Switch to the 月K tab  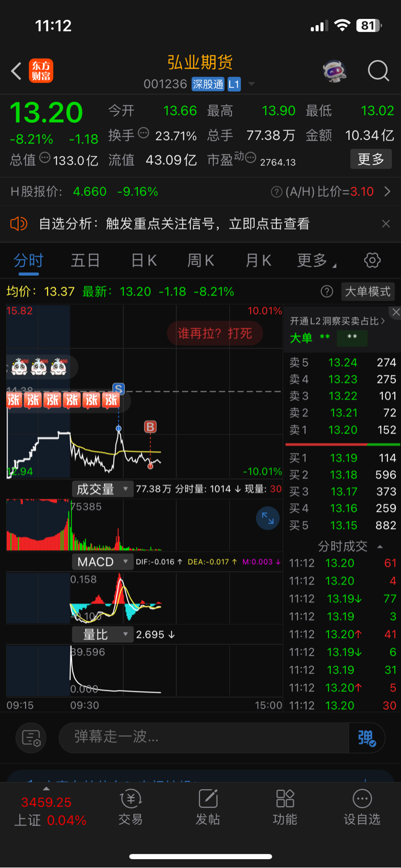tap(258, 260)
